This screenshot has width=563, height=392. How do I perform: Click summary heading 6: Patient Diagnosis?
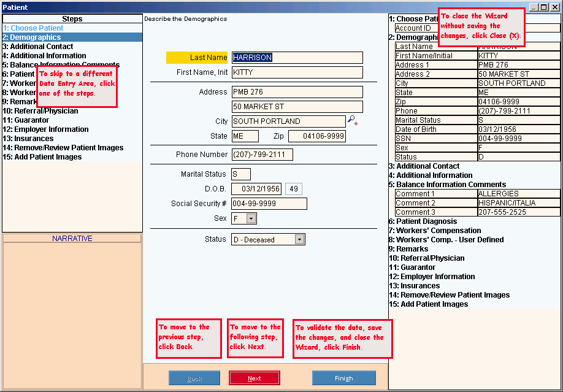coord(423,221)
